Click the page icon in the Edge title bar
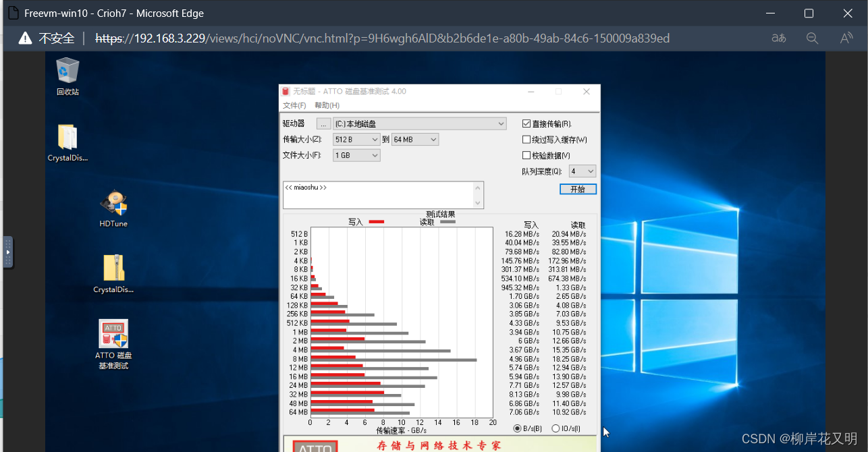This screenshot has width=868, height=452. 12,13
